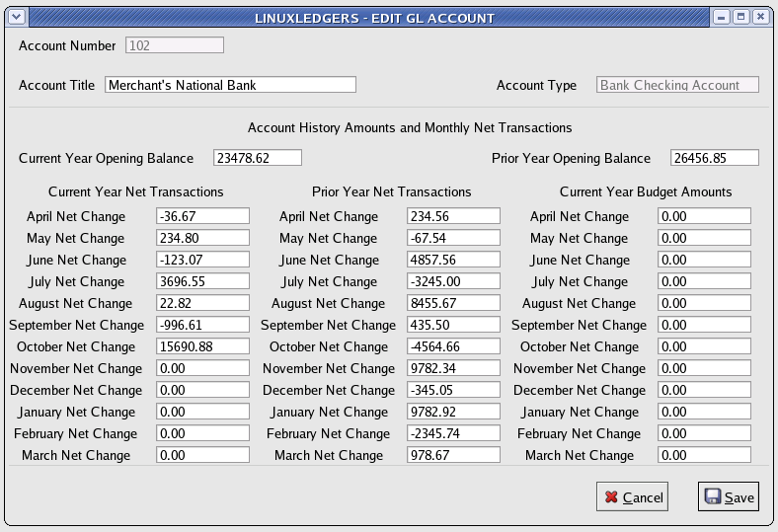Click the Cancel button
This screenshot has width=778, height=532.
pos(632,497)
